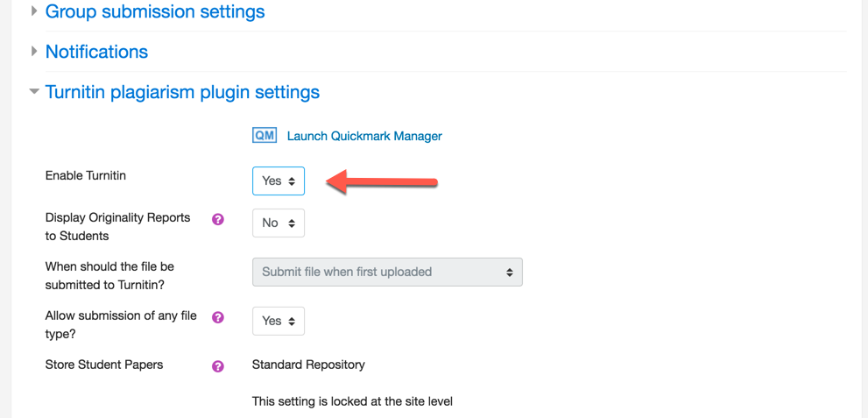Click the Group submission settings heading
Image resolution: width=868 pixels, height=418 pixels.
pyautogui.click(x=155, y=11)
